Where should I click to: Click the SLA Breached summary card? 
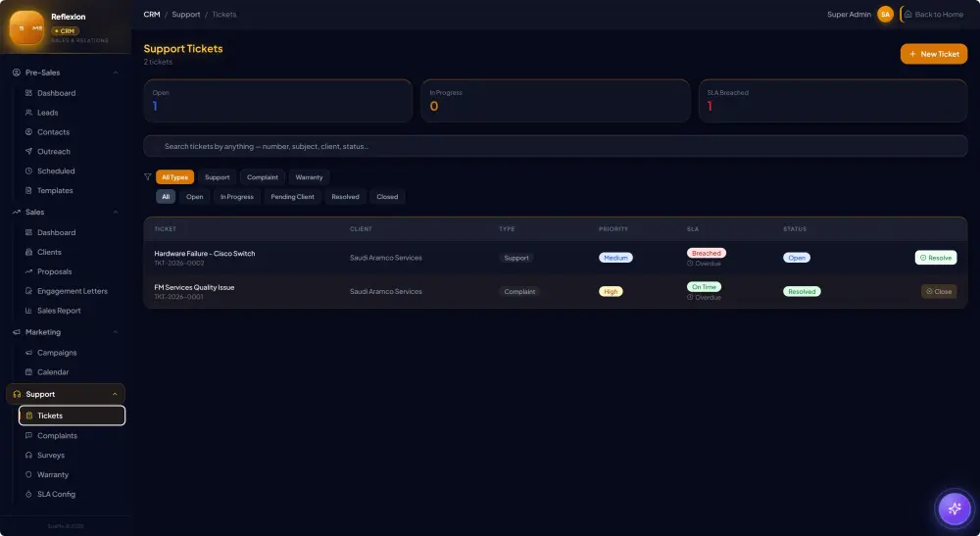tap(833, 101)
